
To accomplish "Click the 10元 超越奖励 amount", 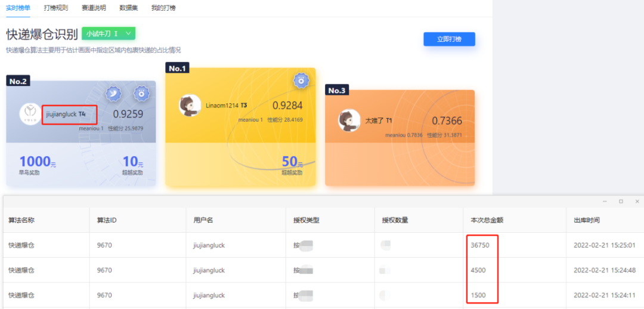I will pyautogui.click(x=133, y=162).
